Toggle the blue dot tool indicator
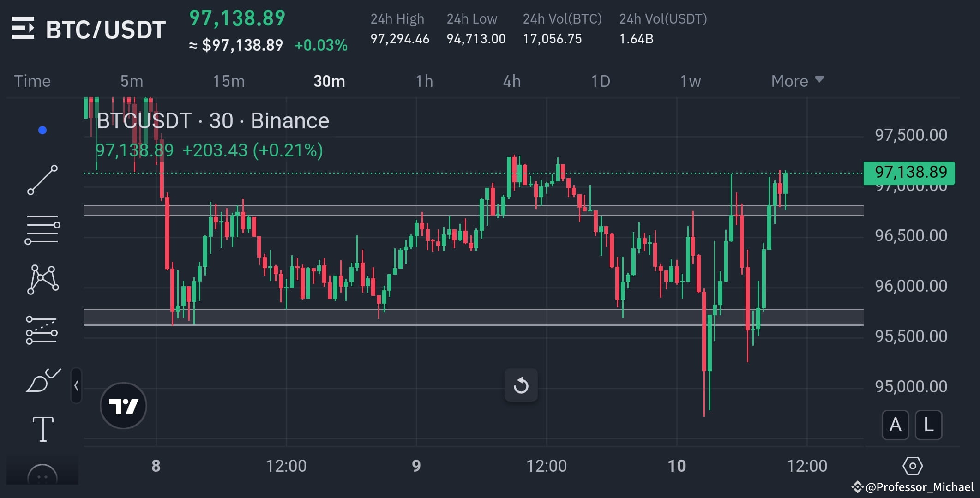 tap(43, 130)
